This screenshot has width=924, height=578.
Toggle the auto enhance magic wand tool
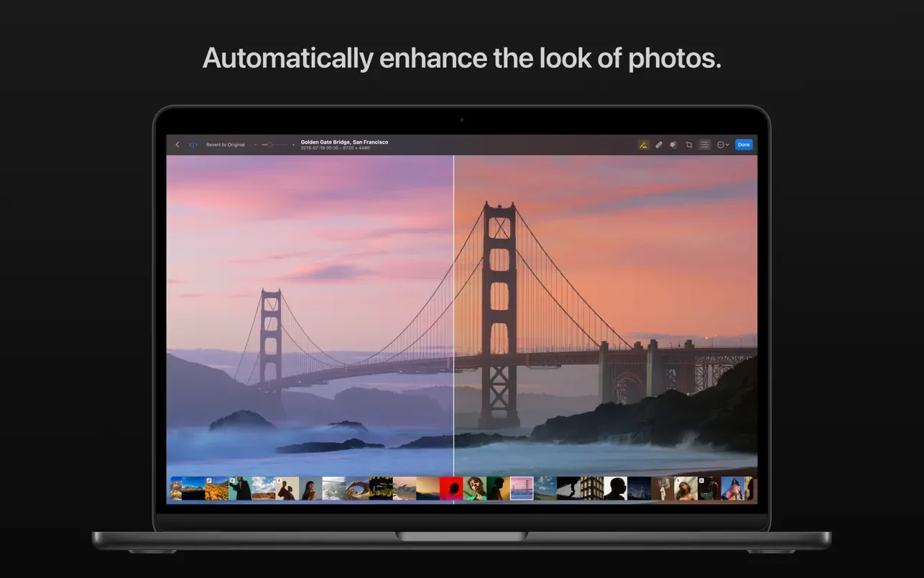[643, 144]
